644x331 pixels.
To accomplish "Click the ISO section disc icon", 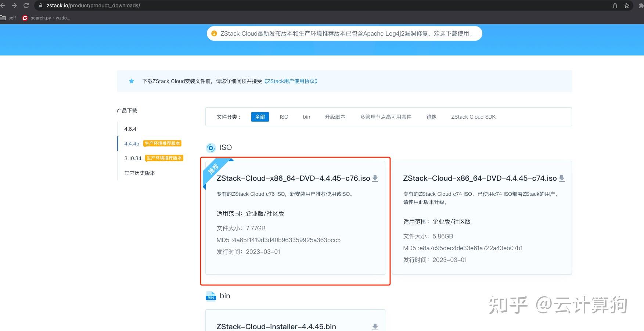I will tap(211, 148).
